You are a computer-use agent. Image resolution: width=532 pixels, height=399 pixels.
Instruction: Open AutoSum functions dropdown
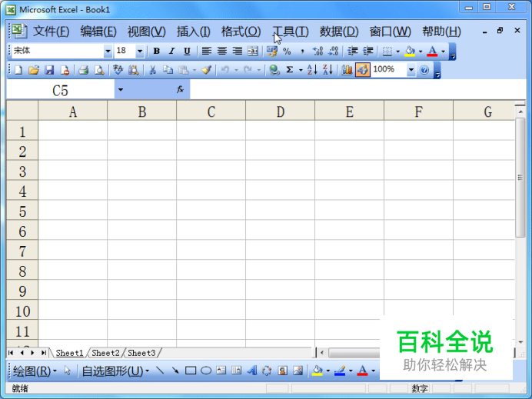[301, 71]
